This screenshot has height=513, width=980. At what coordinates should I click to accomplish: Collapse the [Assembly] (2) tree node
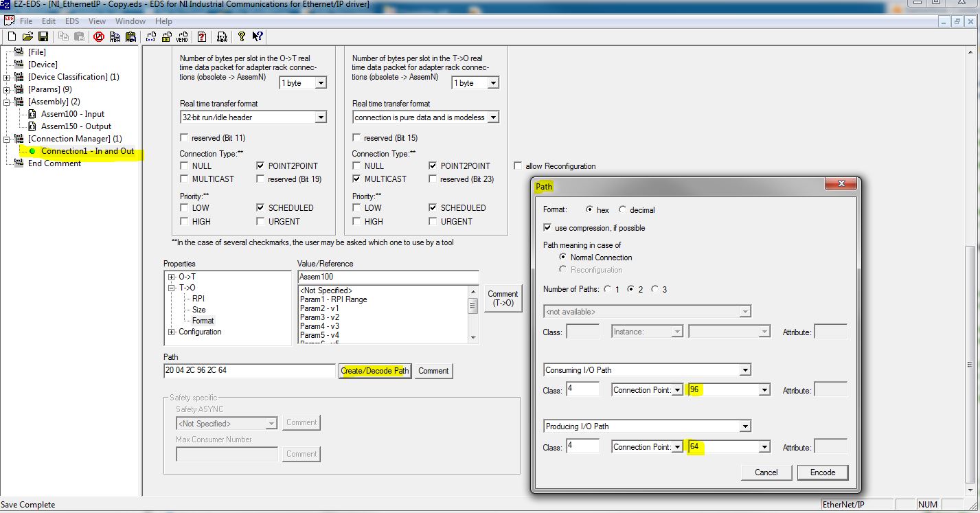pyautogui.click(x=7, y=102)
